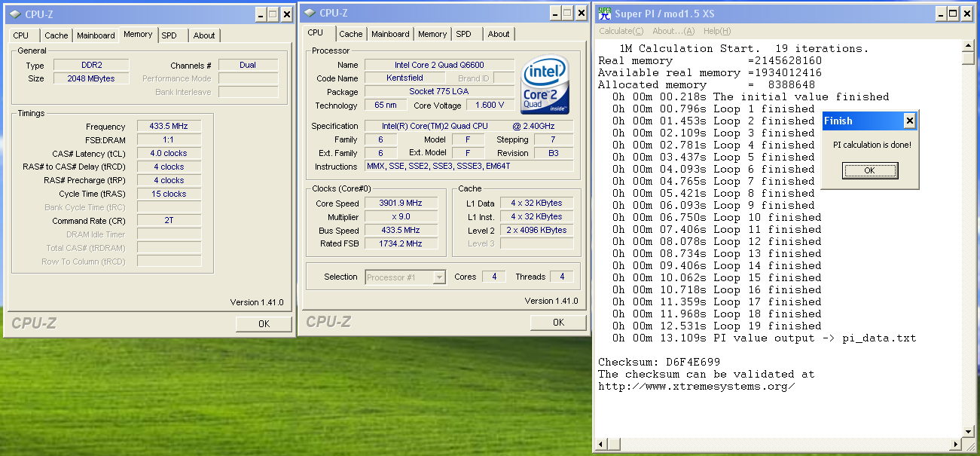980x456 pixels.
Task: Minimize the CPU-Z CPU window
Action: tap(554, 13)
